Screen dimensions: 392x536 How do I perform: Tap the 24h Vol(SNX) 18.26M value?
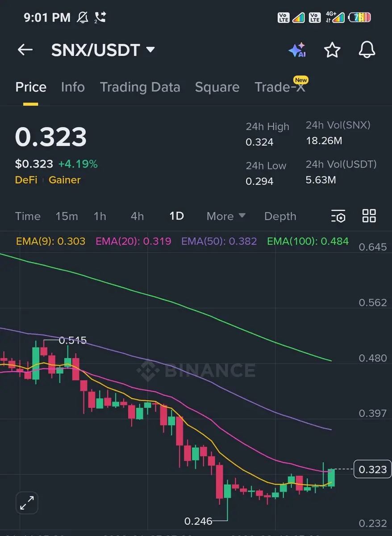click(x=324, y=141)
